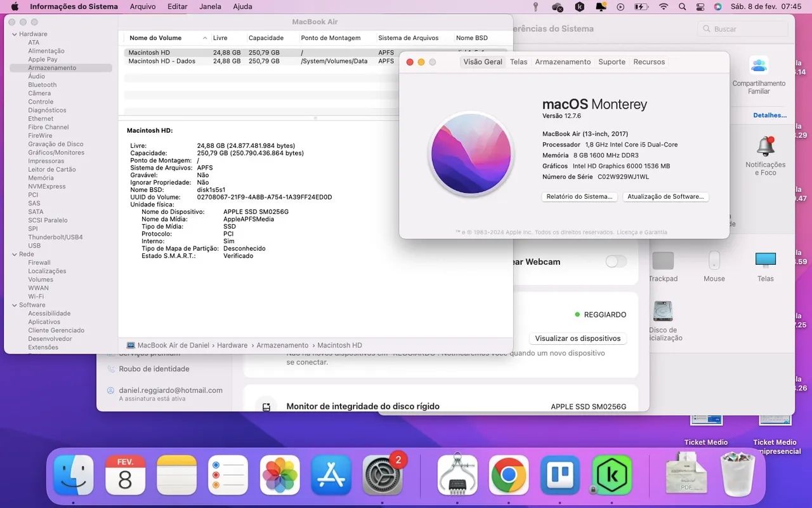
Task: Click the Spotlight search icon in menu bar
Action: pyautogui.click(x=681, y=6)
